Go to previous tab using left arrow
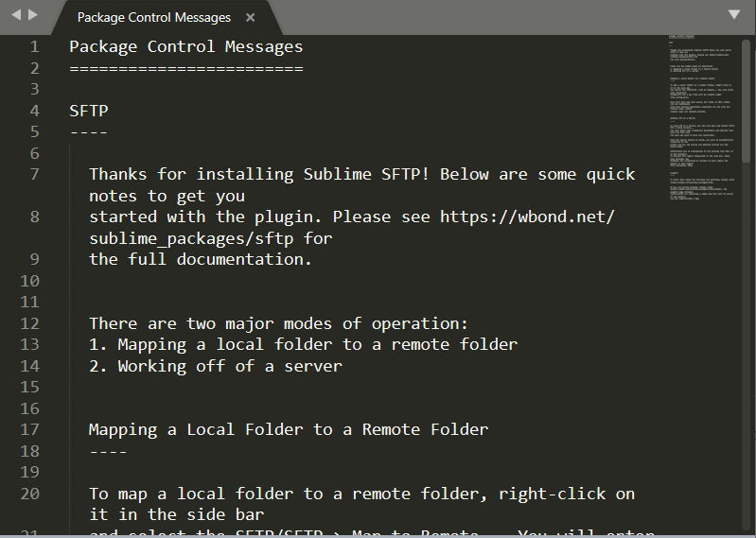 coord(16,15)
